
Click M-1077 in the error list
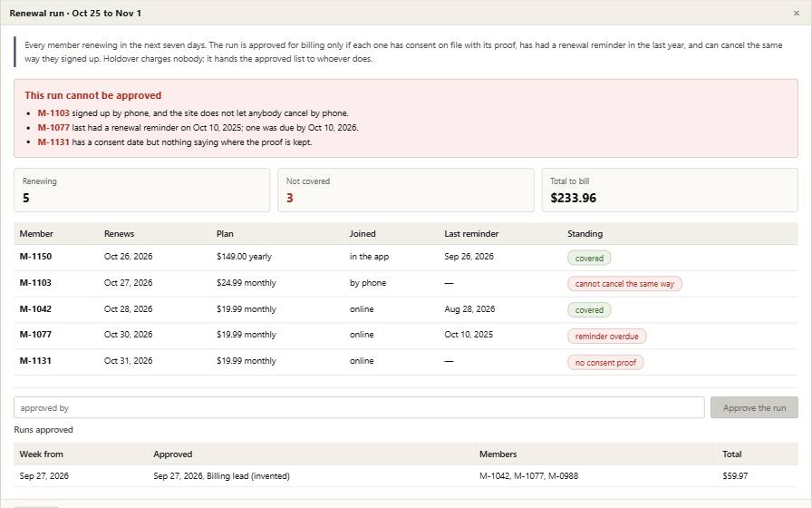(x=53, y=128)
